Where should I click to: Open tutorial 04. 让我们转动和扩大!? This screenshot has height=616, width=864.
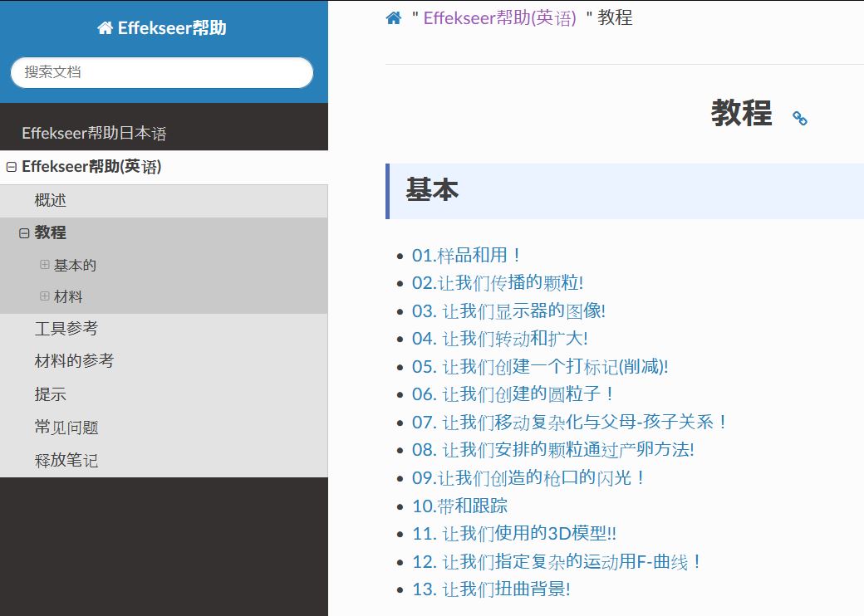click(x=500, y=339)
